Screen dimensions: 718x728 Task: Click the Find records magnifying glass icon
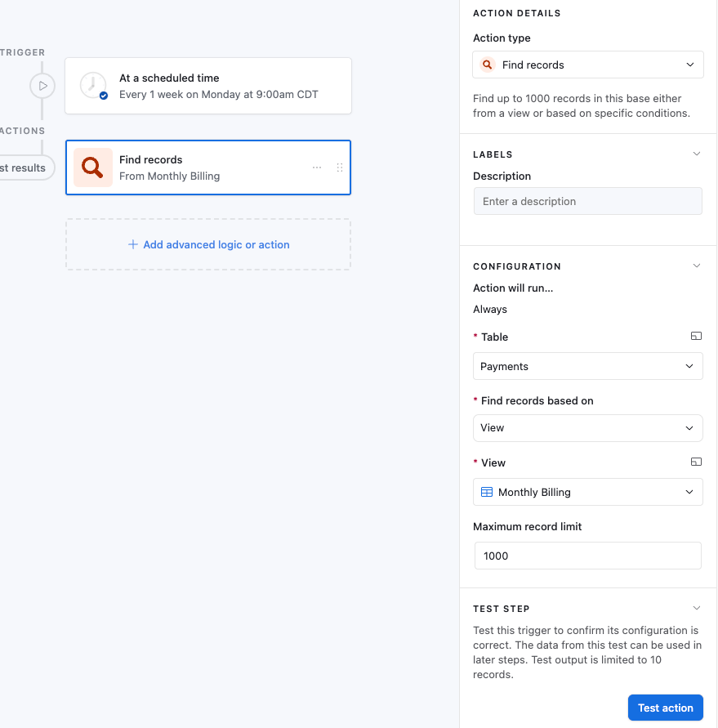tap(91, 167)
